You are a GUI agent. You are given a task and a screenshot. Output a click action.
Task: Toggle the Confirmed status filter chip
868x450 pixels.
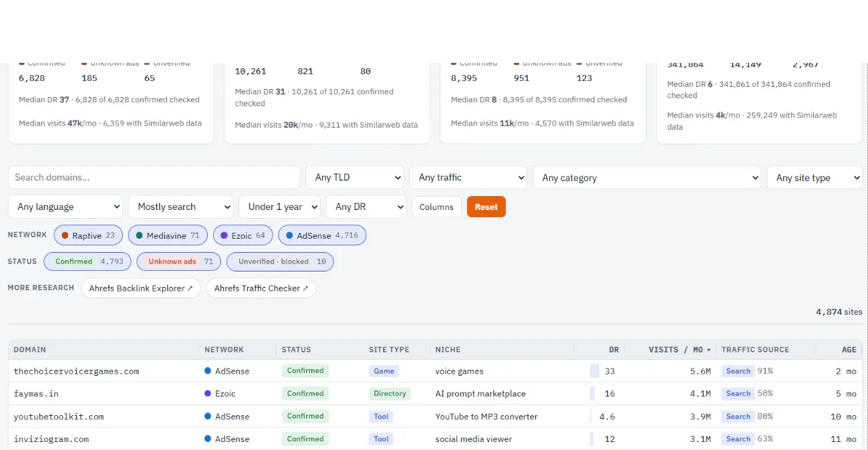pyautogui.click(x=88, y=261)
